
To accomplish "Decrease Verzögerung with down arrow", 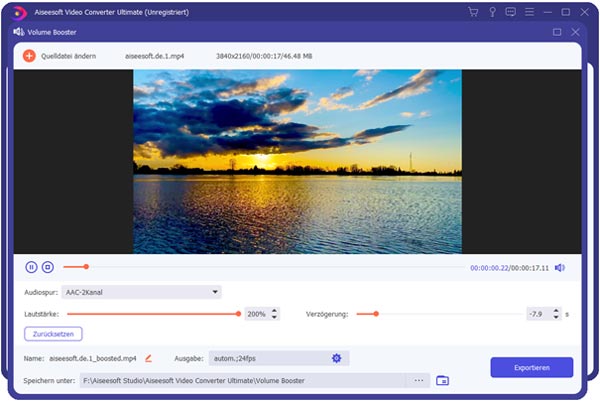I will pos(556,317).
